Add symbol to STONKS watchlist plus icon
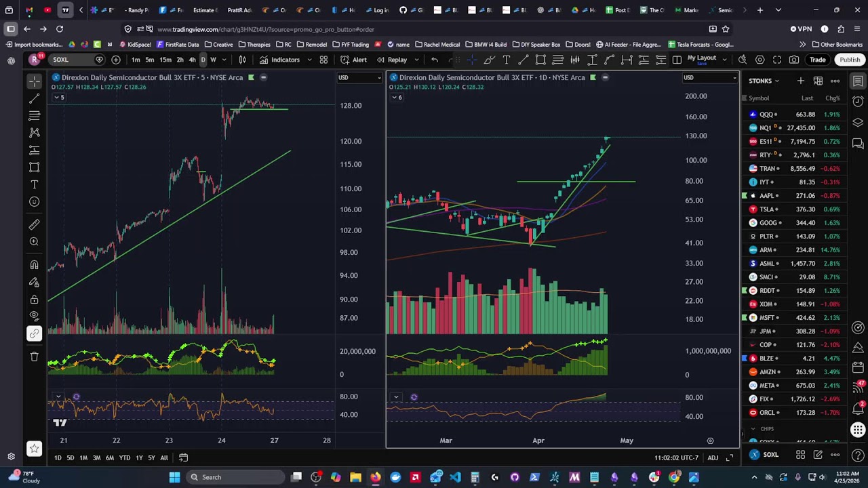The width and height of the screenshot is (868, 488). pos(800,81)
